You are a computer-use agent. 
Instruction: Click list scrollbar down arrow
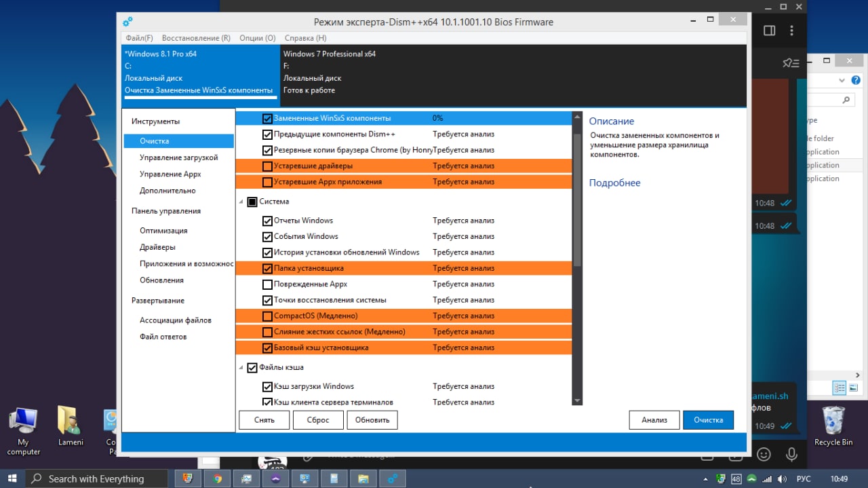tap(577, 401)
